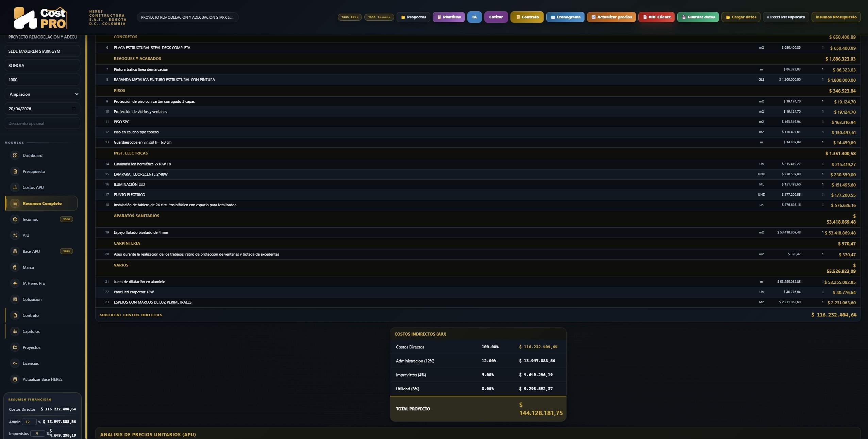
Task: Select the AIU percent icon
Action: click(15, 235)
